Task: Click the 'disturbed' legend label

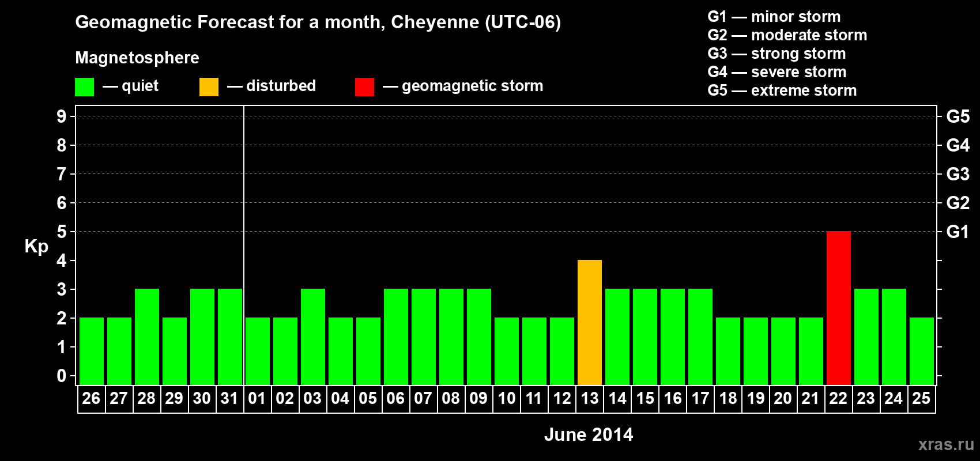Action: (x=281, y=86)
